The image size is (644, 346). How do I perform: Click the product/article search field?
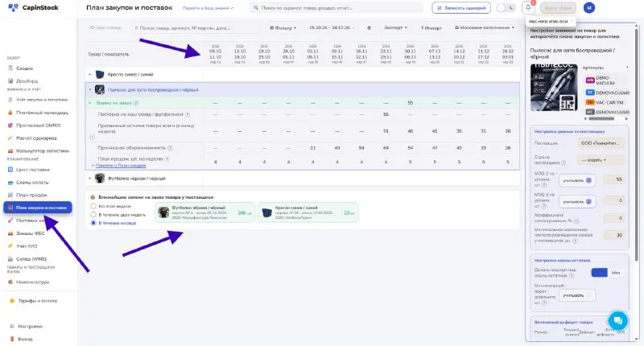click(x=196, y=27)
